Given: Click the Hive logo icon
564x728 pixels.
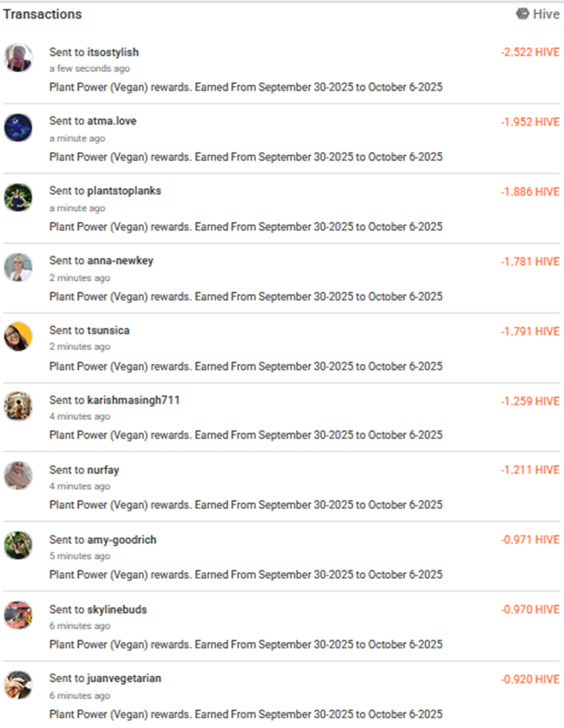Looking at the screenshot, I should pos(523,14).
